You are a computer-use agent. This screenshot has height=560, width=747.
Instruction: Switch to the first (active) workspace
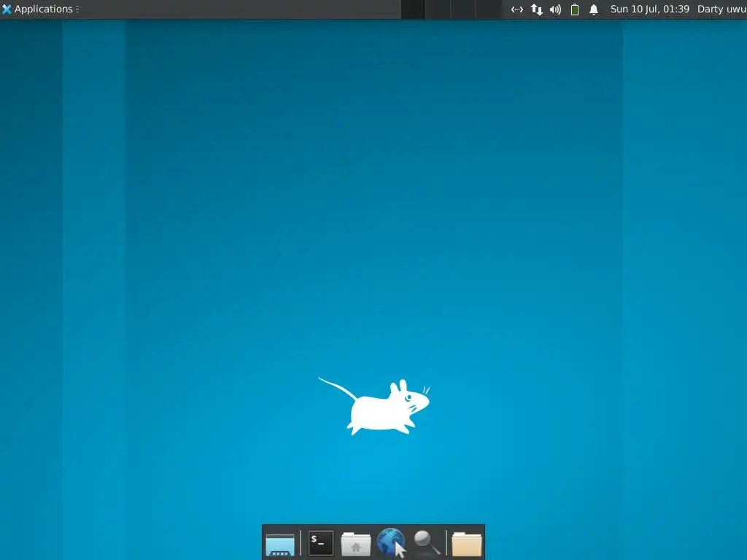pyautogui.click(x=413, y=9)
